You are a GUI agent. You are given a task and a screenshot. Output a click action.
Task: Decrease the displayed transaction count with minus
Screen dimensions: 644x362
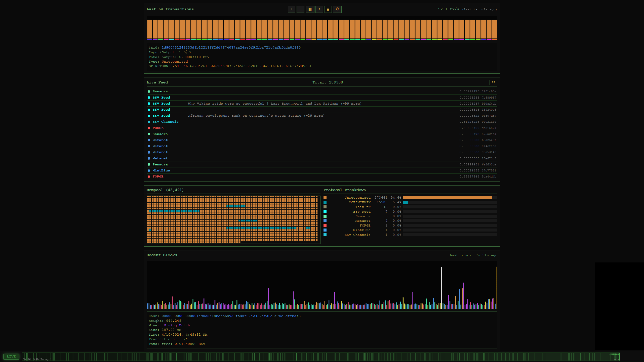pyautogui.click(x=300, y=9)
